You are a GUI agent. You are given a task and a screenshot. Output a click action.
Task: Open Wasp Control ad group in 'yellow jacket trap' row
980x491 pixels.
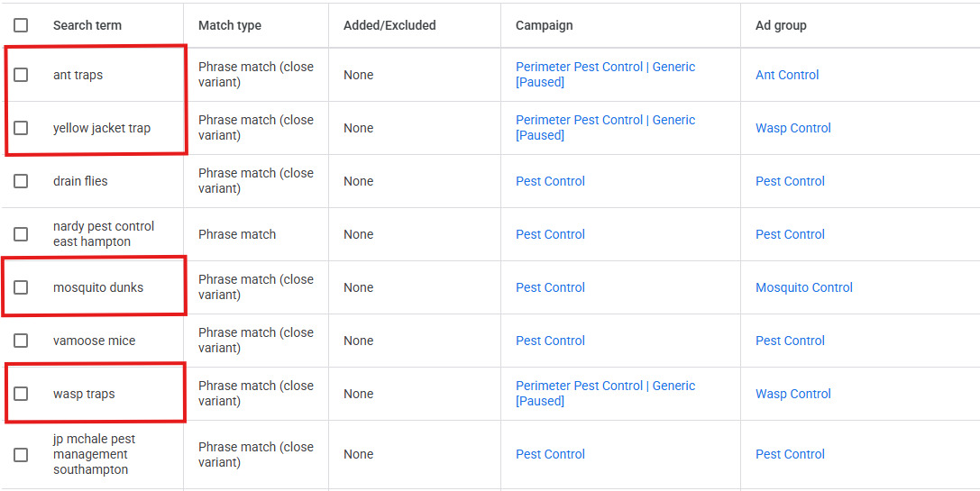click(793, 128)
